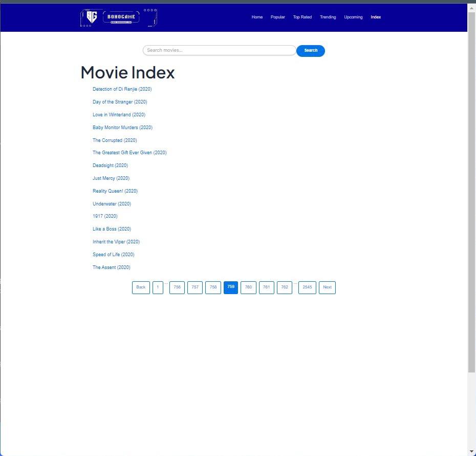This screenshot has height=456, width=476.
Task: Go to page 760
Action: click(248, 287)
